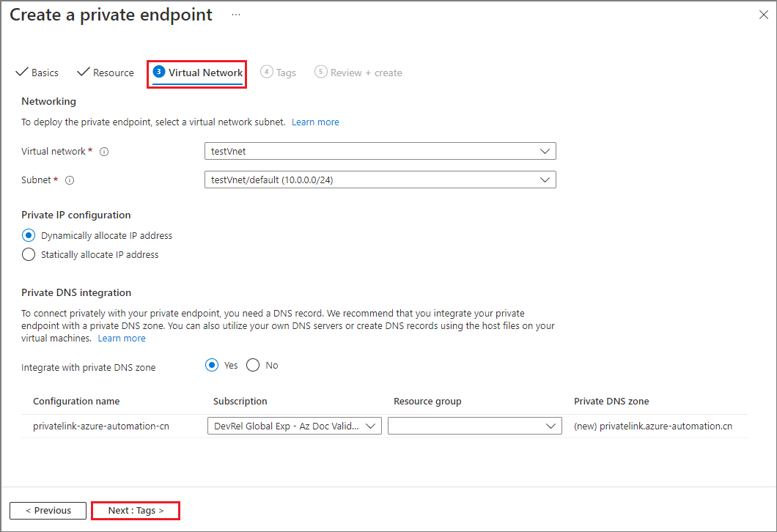The width and height of the screenshot is (777, 532).
Task: Click the step 4 circle for Tags
Action: [x=267, y=72]
